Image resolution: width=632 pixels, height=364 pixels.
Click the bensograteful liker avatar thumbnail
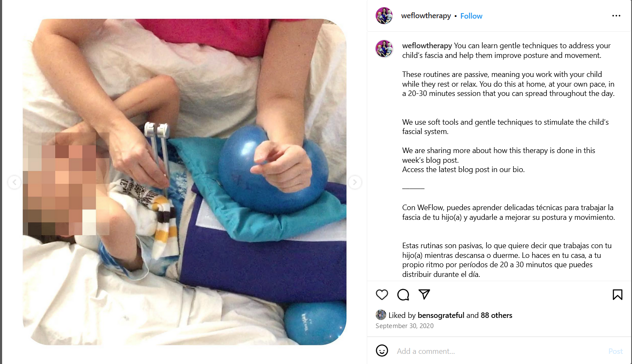click(381, 315)
